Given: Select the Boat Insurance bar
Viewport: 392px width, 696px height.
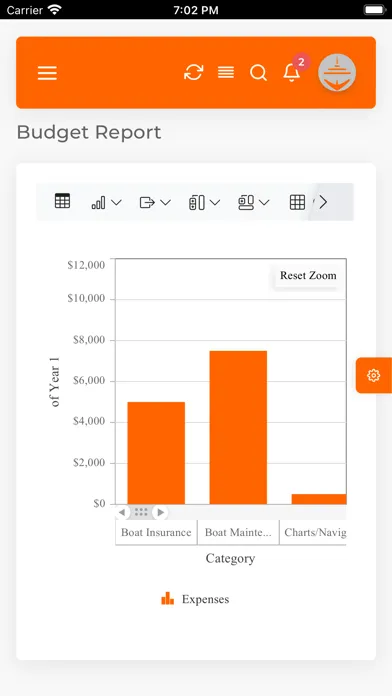Looking at the screenshot, I should pos(156,453).
